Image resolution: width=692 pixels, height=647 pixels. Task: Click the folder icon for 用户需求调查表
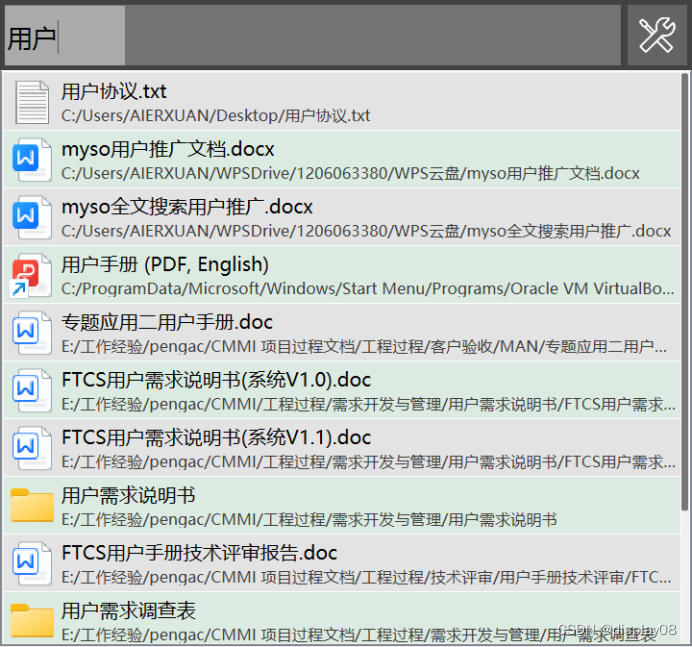(32, 621)
